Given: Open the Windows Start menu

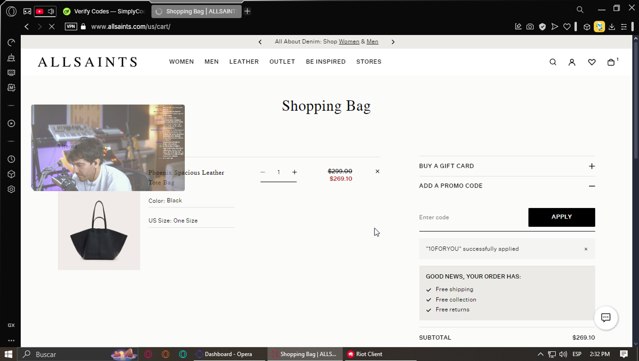Looking at the screenshot, I should [8, 354].
